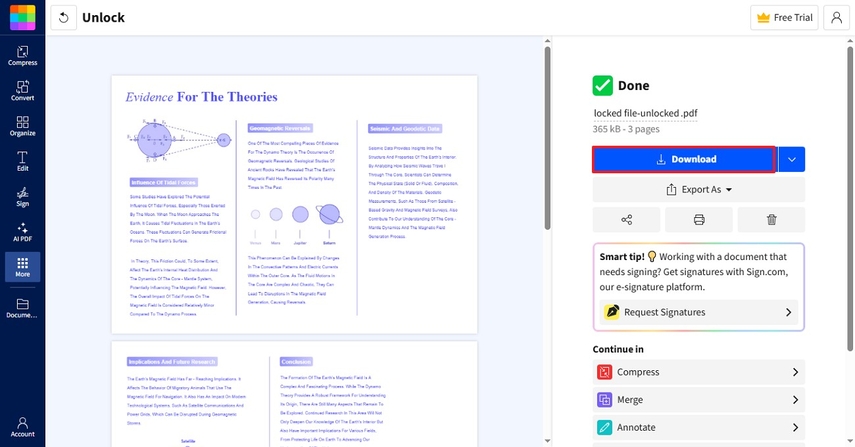Screen dimensions: 855x447
Task: Click the 'Conclusion' heading on page two
Action: 296,361
